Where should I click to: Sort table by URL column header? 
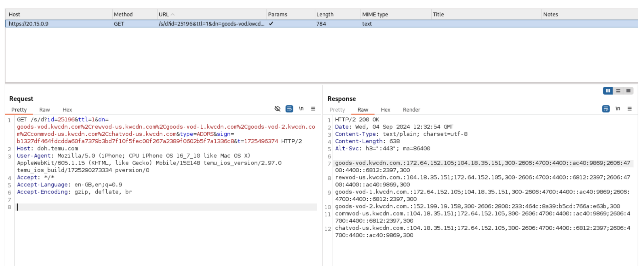pyautogui.click(x=164, y=15)
